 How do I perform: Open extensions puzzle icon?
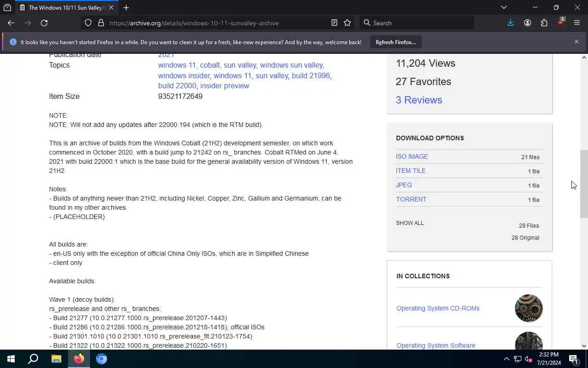coord(544,23)
